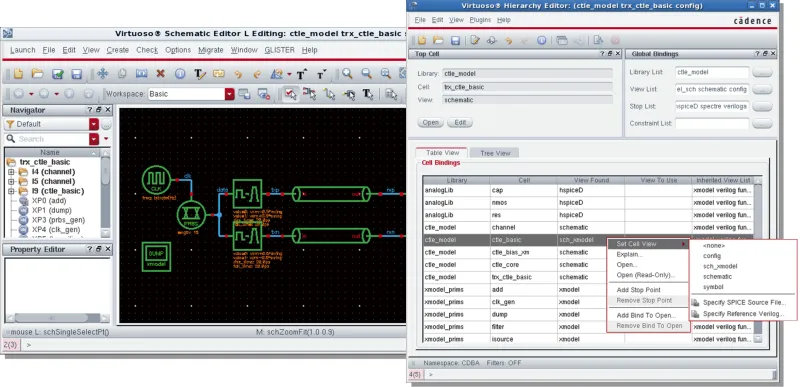
Task: Open Set Cell View submenu
Action: pos(648,244)
